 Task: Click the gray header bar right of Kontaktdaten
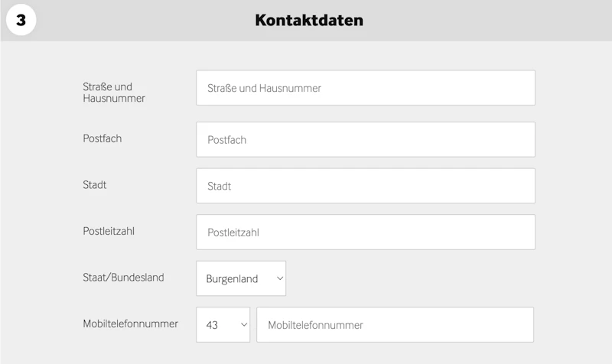point(490,21)
